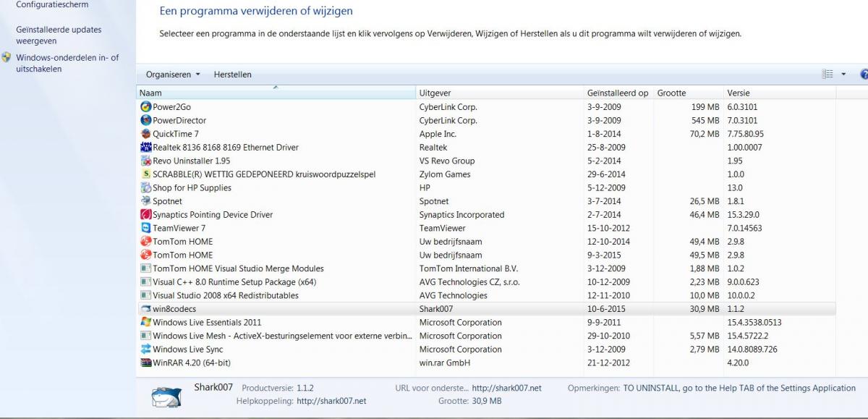Select the Windows Live Essentials 2011 icon

click(x=146, y=322)
